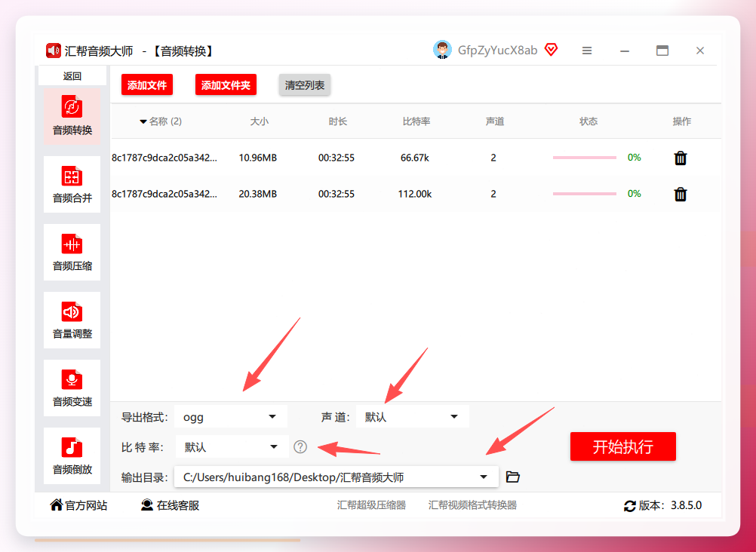The width and height of the screenshot is (756, 552).
Task: Select the file row sized 20.38MB
Action: pos(416,194)
